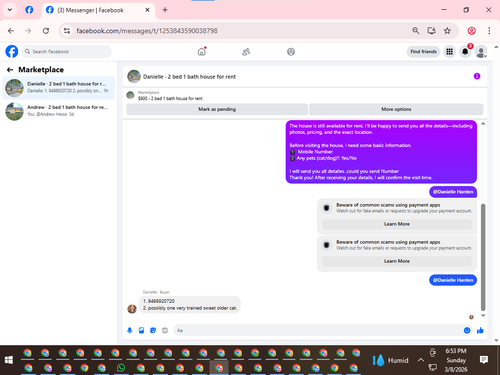Open the Windows notification center icon
Image resolution: width=500 pixels, height=375 pixels.
tap(484, 360)
